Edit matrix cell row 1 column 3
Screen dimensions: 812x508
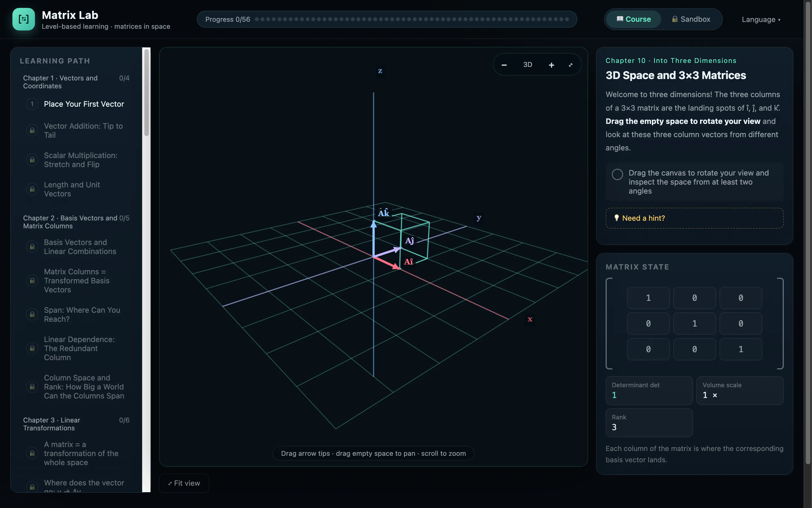click(741, 298)
